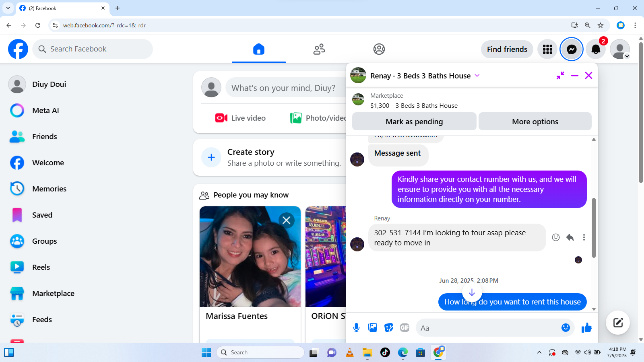Record a voice clip in chat

click(356, 328)
